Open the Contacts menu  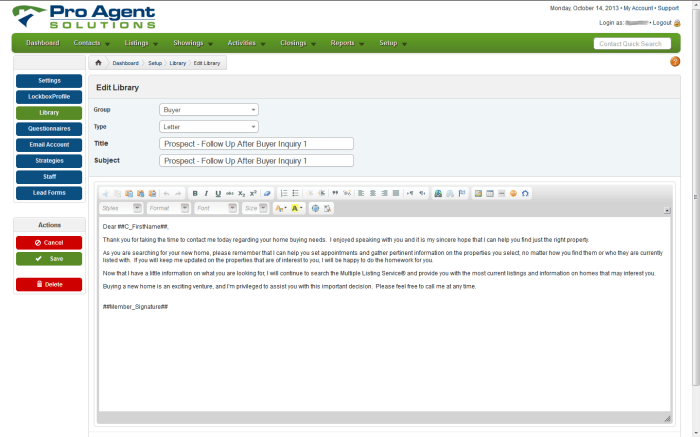[x=91, y=43]
